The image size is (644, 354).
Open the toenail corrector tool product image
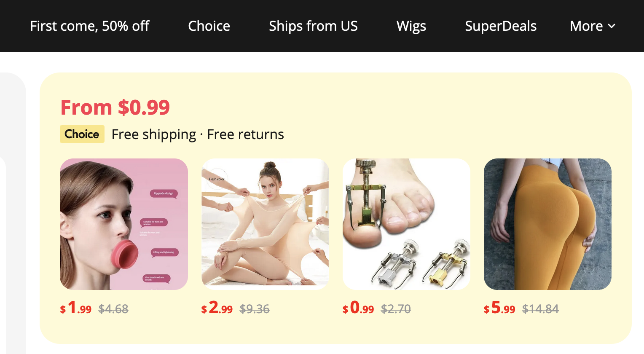pos(406,224)
